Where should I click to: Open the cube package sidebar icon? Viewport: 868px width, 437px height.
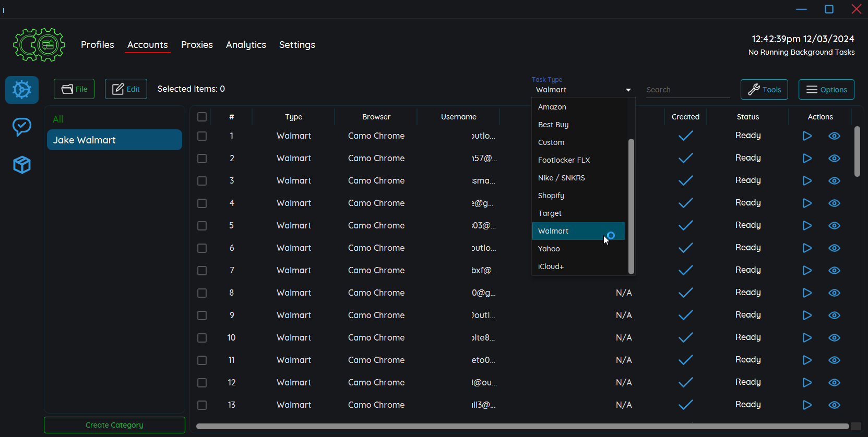pyautogui.click(x=22, y=165)
